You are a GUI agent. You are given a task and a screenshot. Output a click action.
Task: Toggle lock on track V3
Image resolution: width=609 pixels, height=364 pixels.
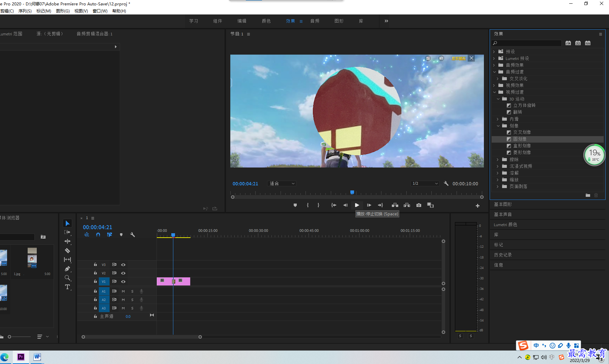95,265
